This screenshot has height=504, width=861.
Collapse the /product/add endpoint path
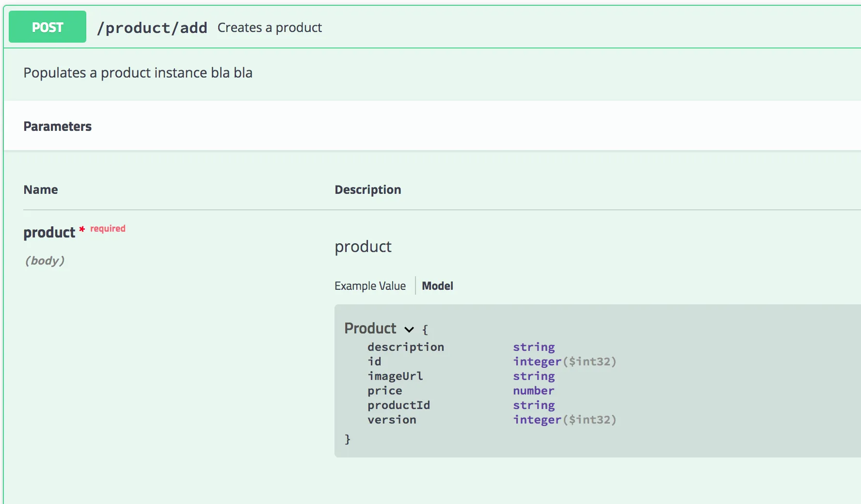click(152, 28)
